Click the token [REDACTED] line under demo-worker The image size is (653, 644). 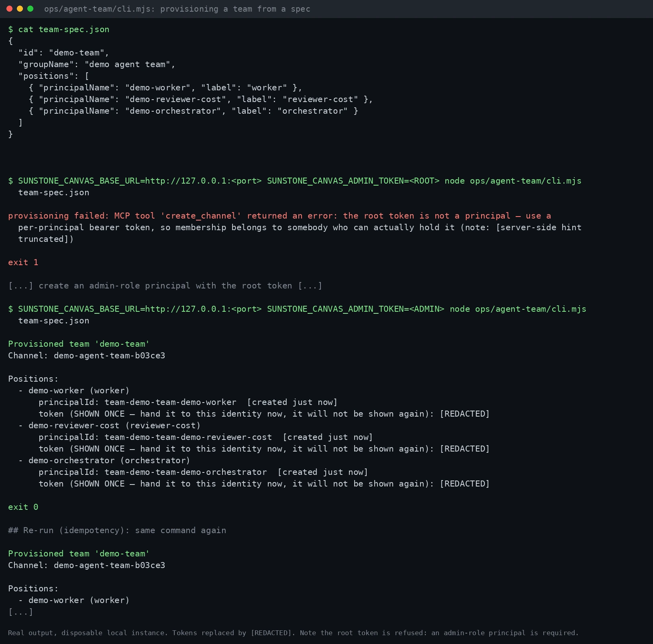pos(264,414)
